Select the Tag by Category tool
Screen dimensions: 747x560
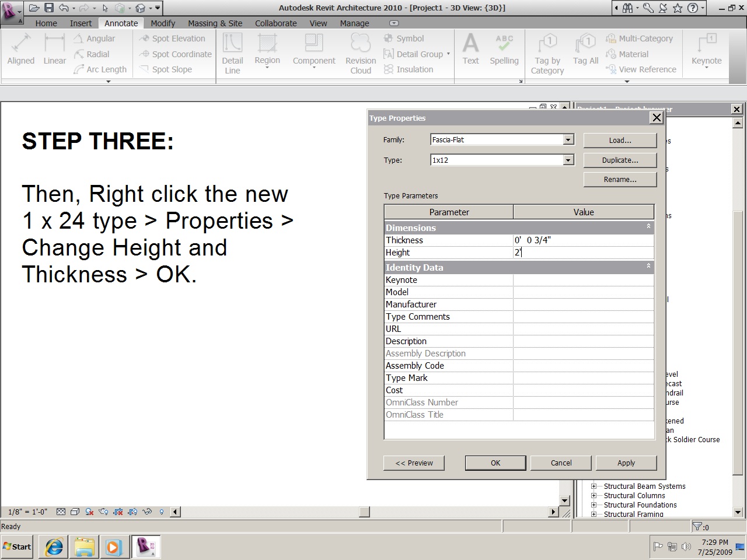point(547,54)
